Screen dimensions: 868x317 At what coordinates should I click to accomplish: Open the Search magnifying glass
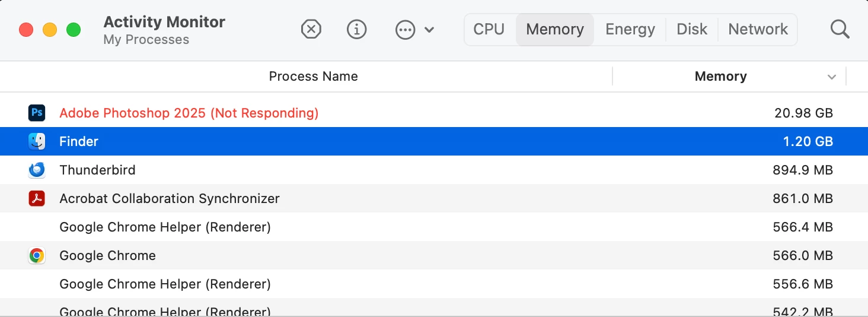click(840, 29)
